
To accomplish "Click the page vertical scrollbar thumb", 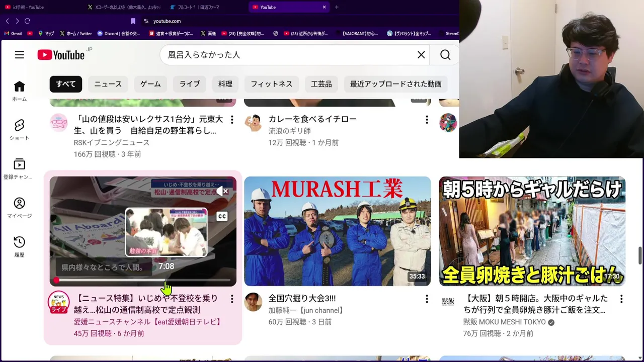I will tap(640, 255).
